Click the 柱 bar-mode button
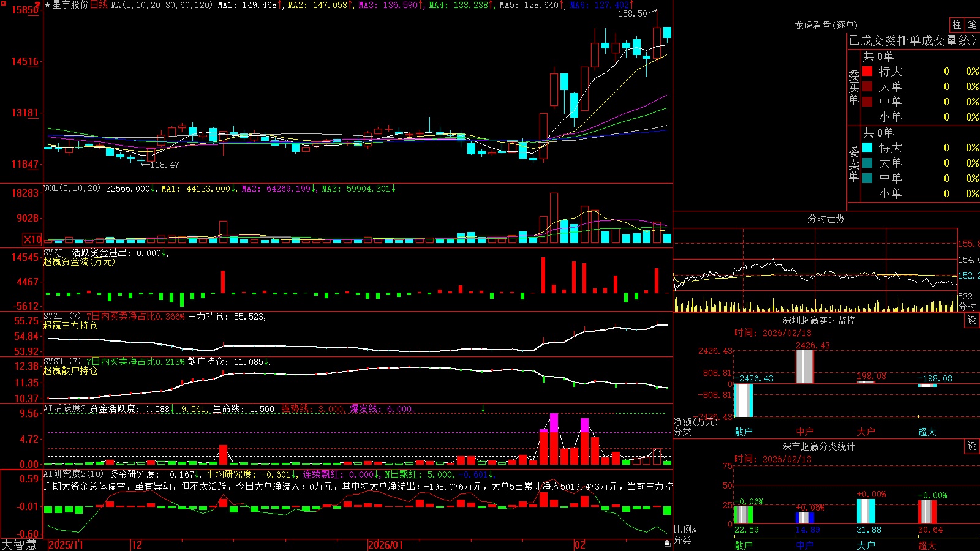The width and height of the screenshot is (980, 551). (957, 24)
